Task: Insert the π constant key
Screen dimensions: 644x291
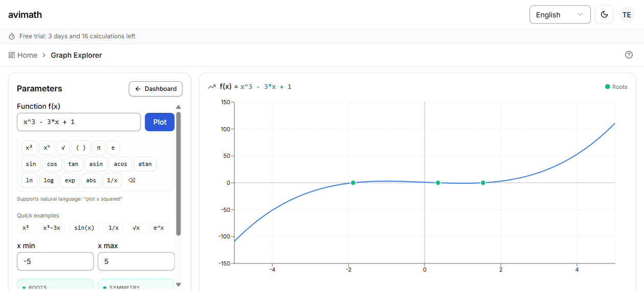Action: 99,148
